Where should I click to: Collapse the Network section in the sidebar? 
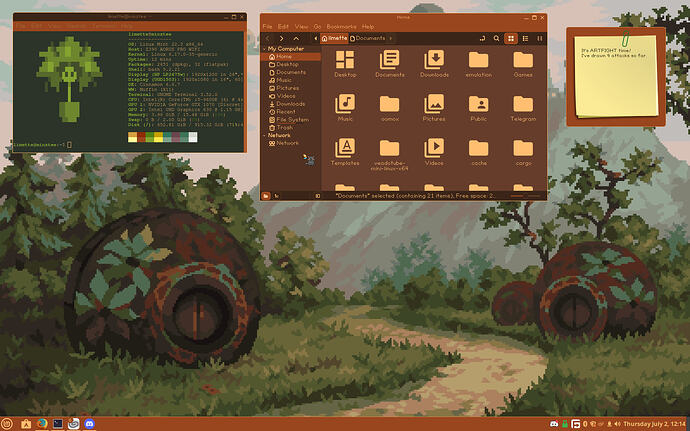[x=264, y=136]
